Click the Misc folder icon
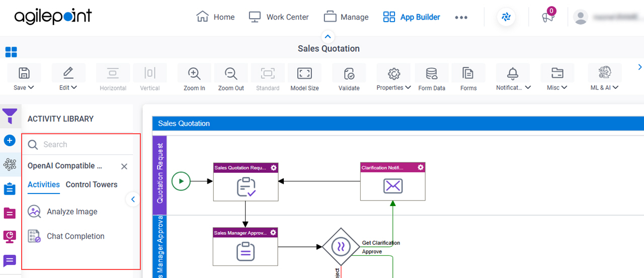The height and width of the screenshot is (278, 644). pos(557,73)
